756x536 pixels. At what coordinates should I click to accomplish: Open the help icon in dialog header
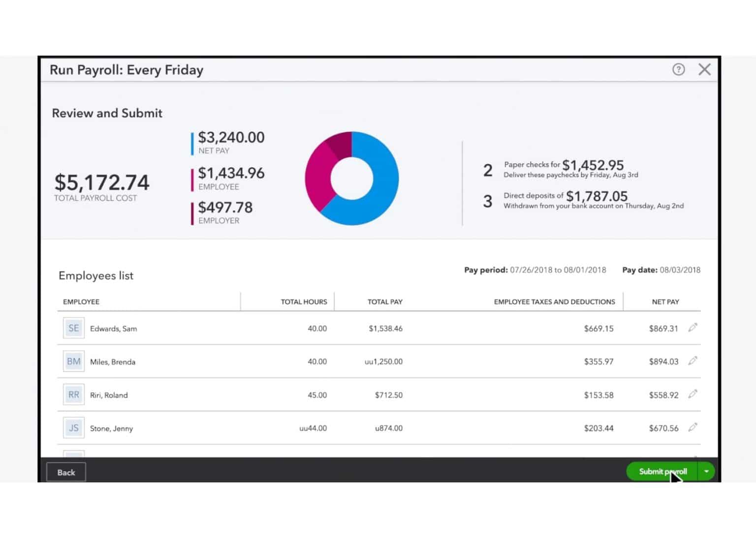click(x=678, y=69)
